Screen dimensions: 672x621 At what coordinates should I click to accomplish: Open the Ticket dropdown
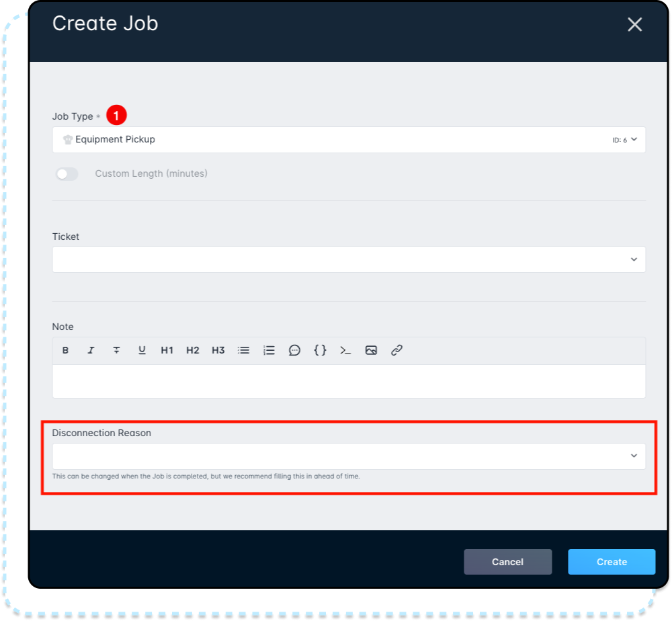[349, 259]
